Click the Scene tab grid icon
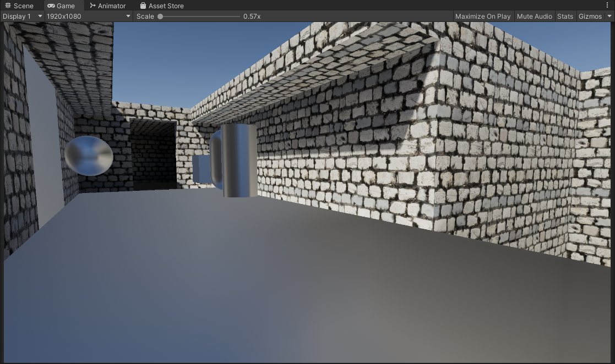This screenshot has height=364, width=615. [8, 5]
